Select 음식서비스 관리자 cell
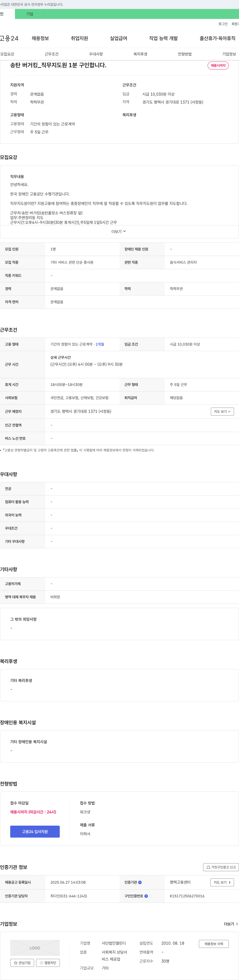Screen dimensions: 239x980 pos(183,262)
